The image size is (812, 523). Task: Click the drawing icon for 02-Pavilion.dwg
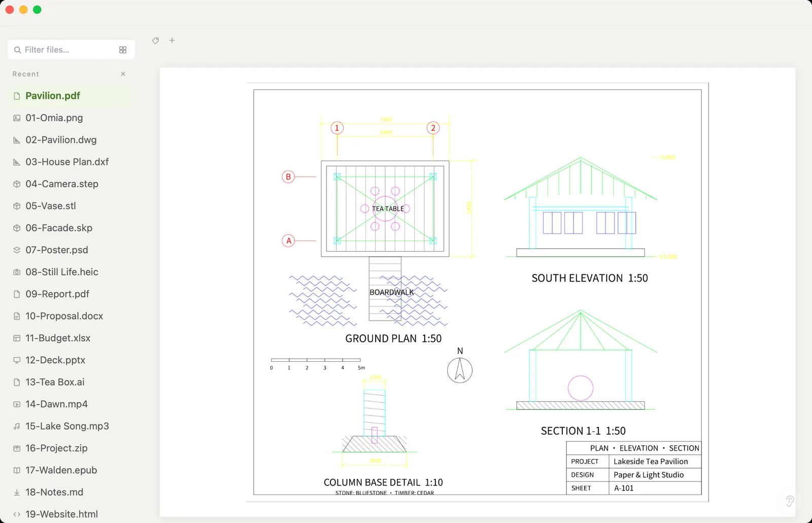(x=17, y=140)
